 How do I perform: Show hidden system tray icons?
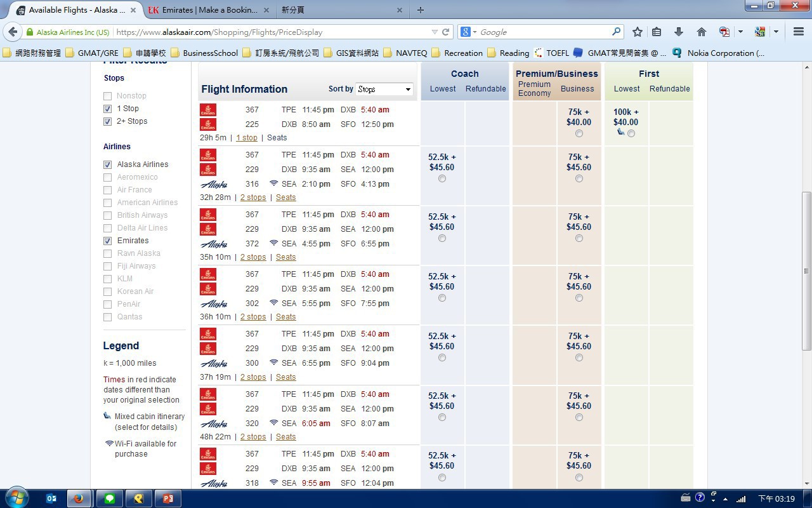point(726,498)
